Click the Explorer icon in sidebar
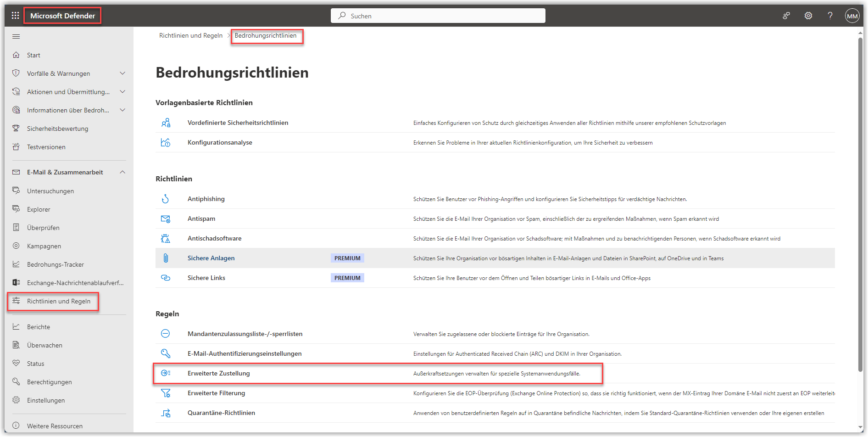The width and height of the screenshot is (868, 437). point(16,209)
